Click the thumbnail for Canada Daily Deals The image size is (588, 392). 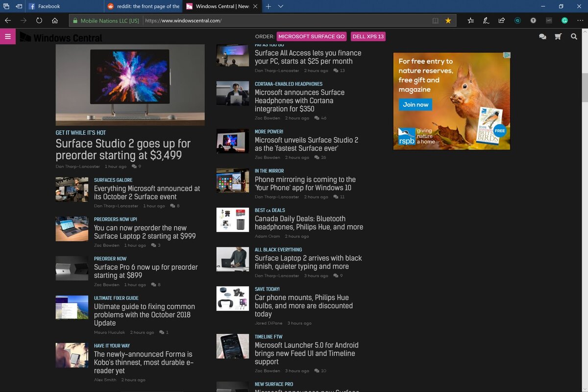click(233, 220)
